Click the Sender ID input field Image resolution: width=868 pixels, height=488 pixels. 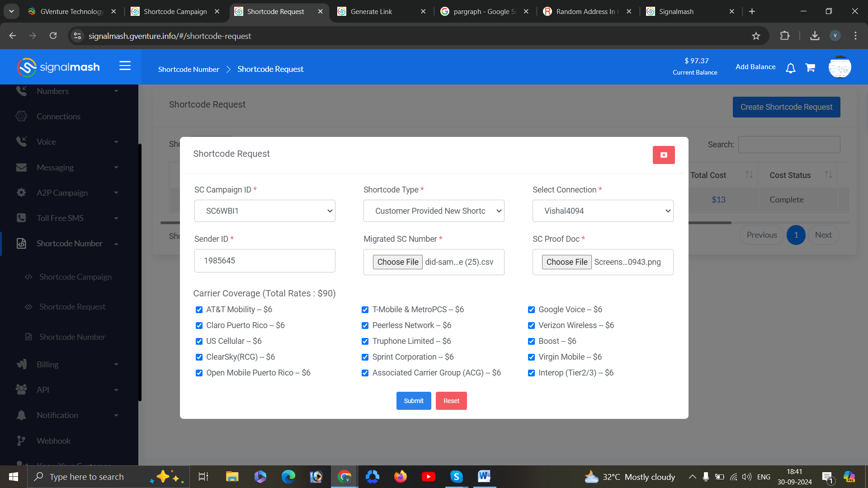pos(264,261)
